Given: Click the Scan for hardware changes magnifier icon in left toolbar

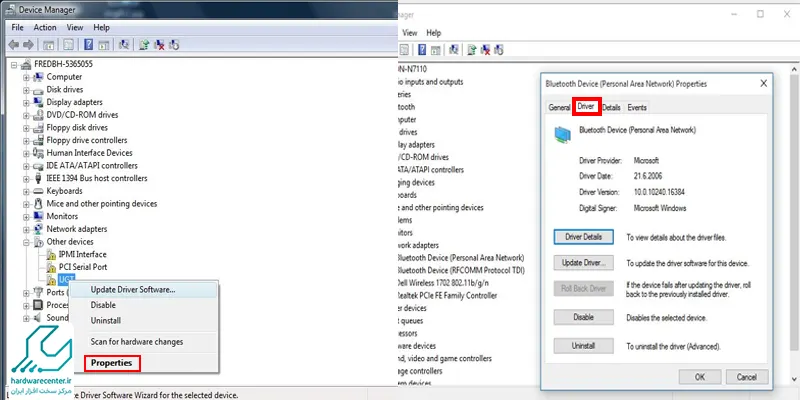Looking at the screenshot, I should [x=123, y=45].
